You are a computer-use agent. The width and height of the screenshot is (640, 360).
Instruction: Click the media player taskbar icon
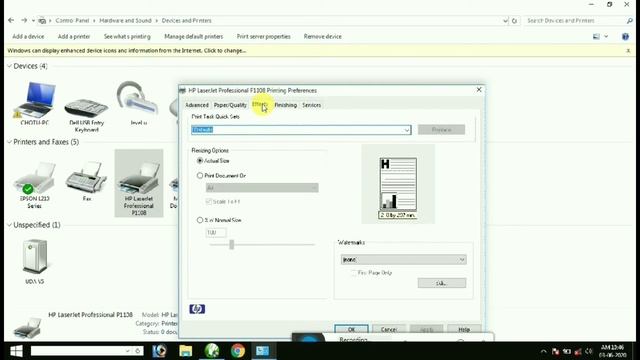[160, 351]
